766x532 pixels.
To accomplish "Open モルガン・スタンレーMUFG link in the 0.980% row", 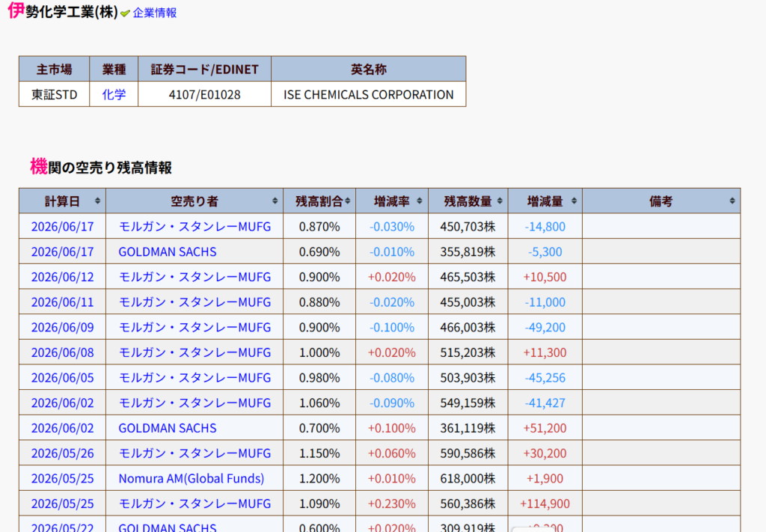I will pos(194,378).
